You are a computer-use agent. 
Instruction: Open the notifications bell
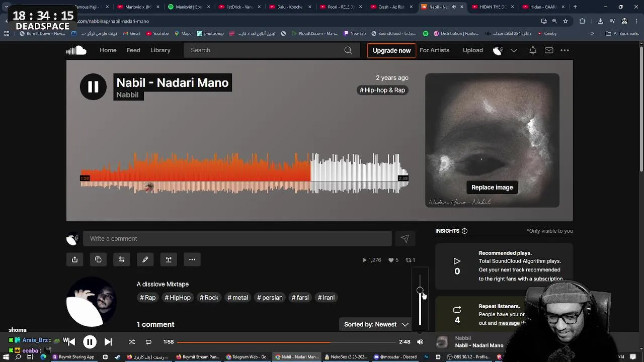click(x=533, y=50)
